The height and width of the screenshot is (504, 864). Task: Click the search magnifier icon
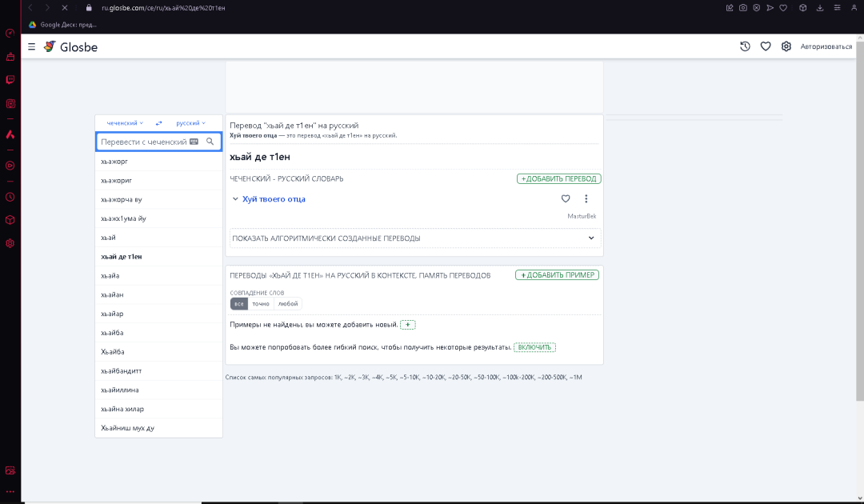tap(210, 142)
